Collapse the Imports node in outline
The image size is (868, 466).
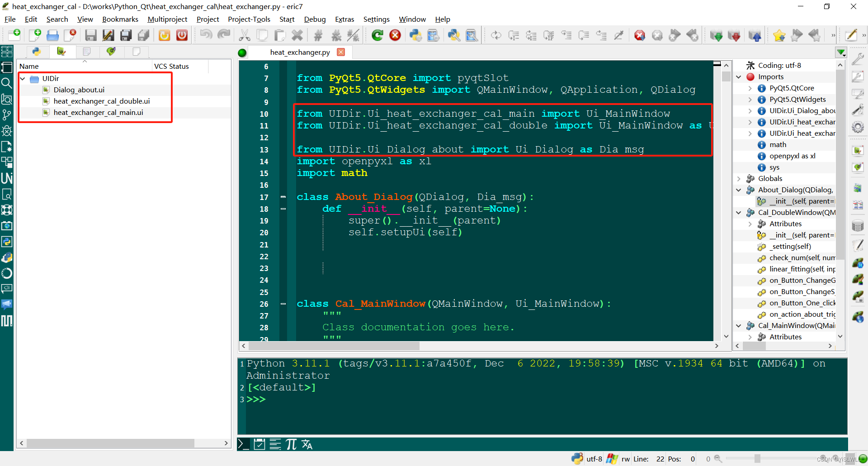[x=739, y=77]
